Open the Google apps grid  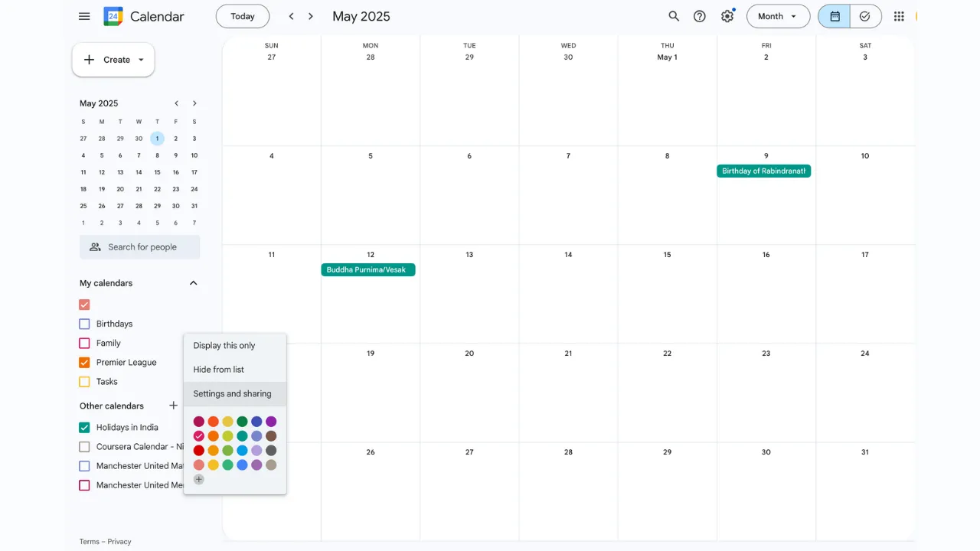899,16
